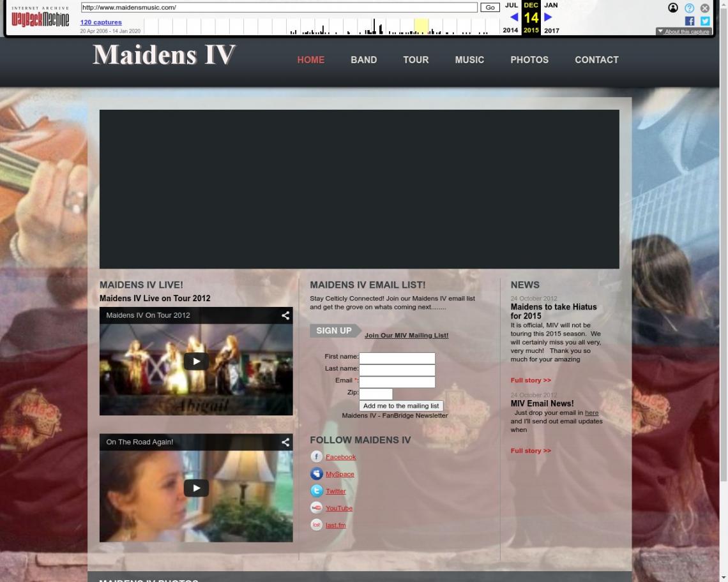728x582 pixels.
Task: Go to next capture blue arrow
Action: point(548,17)
